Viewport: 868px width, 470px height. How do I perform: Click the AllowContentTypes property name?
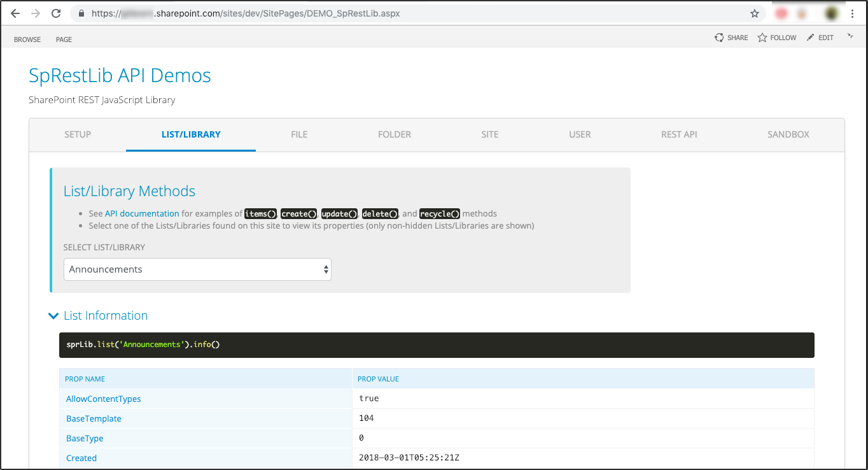coord(104,399)
